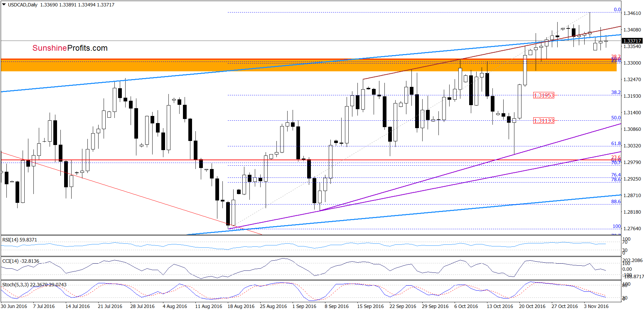This screenshot has height=311, width=644.
Task: Click the current price tag 1.33717
Action: click(632, 41)
